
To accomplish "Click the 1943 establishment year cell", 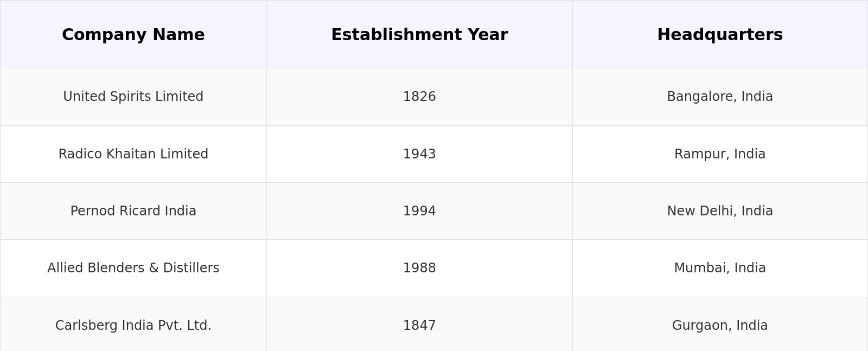I will click(419, 154).
